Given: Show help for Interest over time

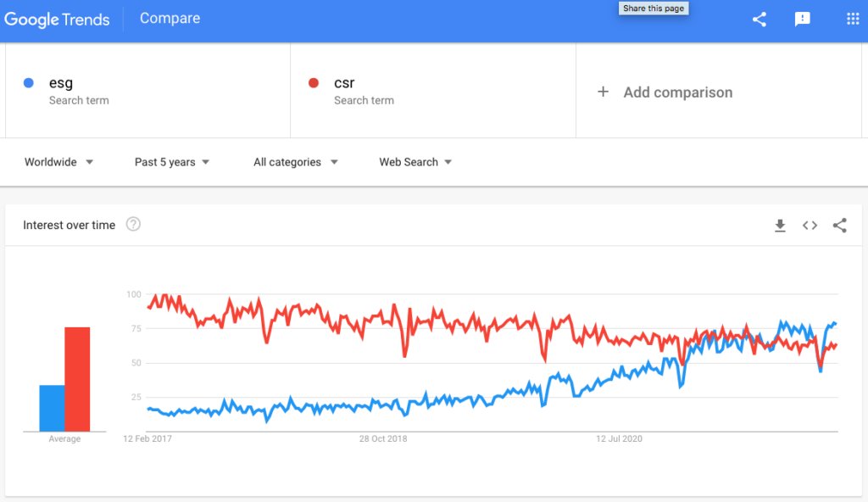Looking at the screenshot, I should coord(133,225).
